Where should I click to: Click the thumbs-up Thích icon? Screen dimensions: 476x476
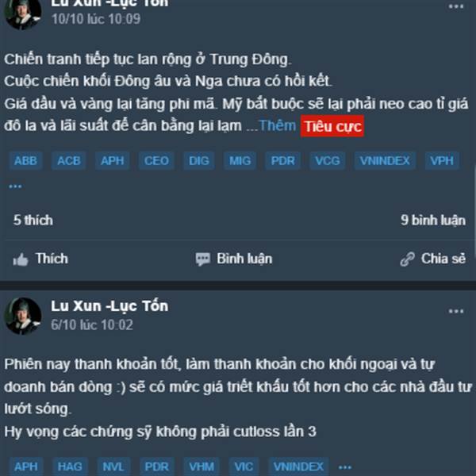click(x=21, y=259)
